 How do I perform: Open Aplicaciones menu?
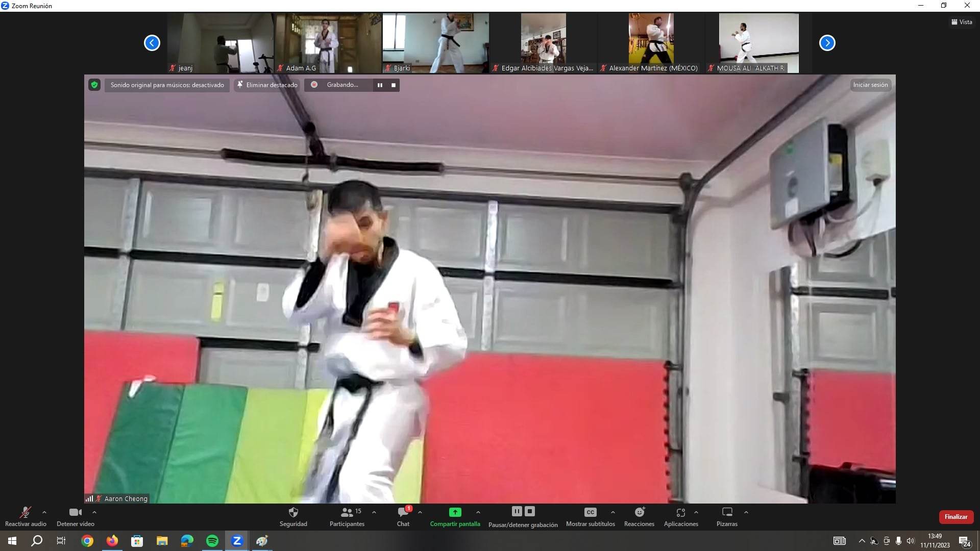[681, 516]
